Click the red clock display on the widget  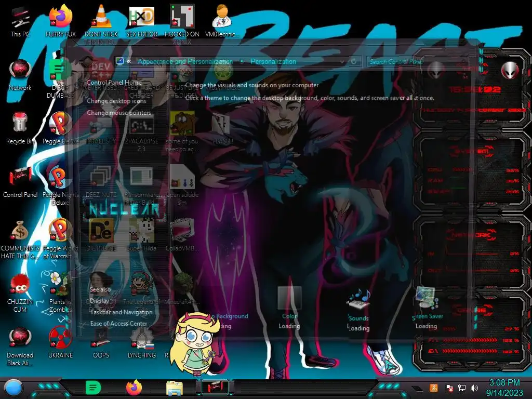(x=475, y=89)
